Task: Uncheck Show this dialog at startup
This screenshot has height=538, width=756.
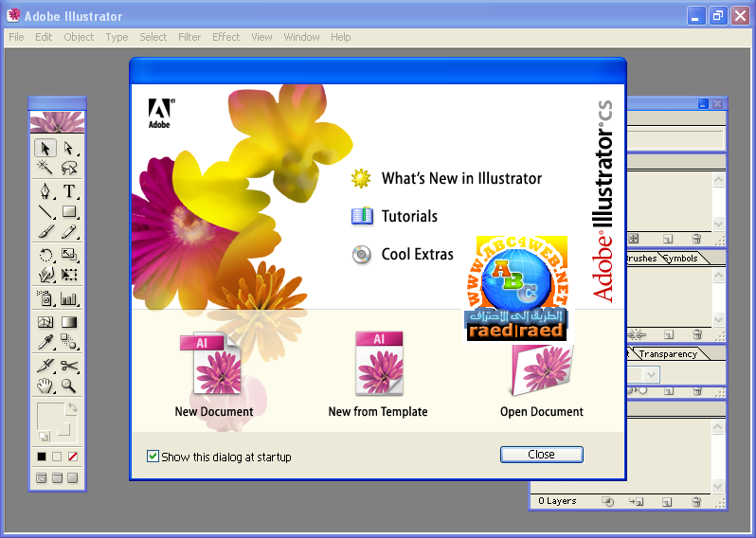Action: (x=153, y=456)
